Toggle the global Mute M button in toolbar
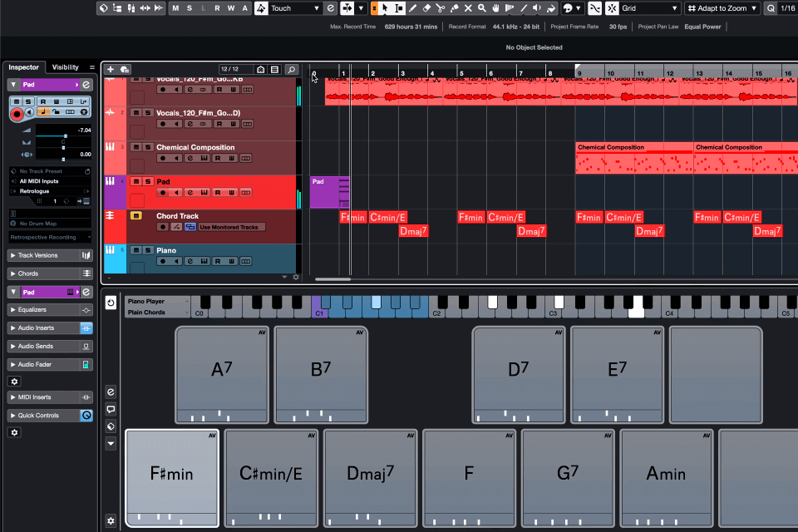Viewport: 798px width, 532px height. pos(175,8)
